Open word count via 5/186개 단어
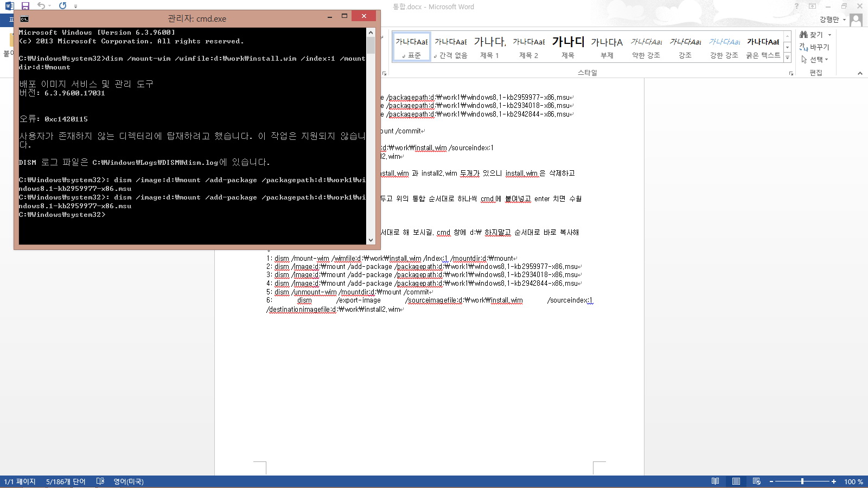The width and height of the screenshot is (868, 488). (x=66, y=481)
